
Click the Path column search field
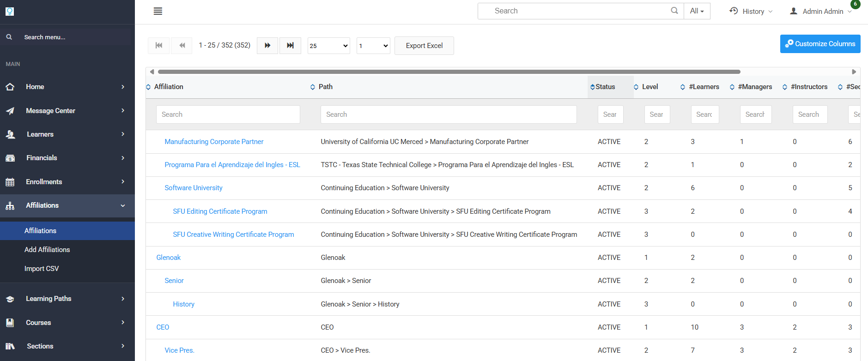tap(448, 114)
